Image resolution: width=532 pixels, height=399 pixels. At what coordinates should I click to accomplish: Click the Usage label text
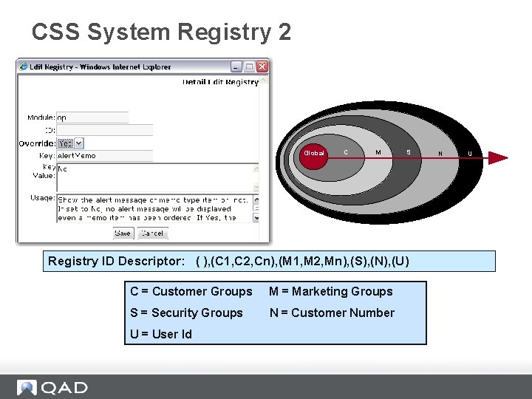pyautogui.click(x=43, y=198)
